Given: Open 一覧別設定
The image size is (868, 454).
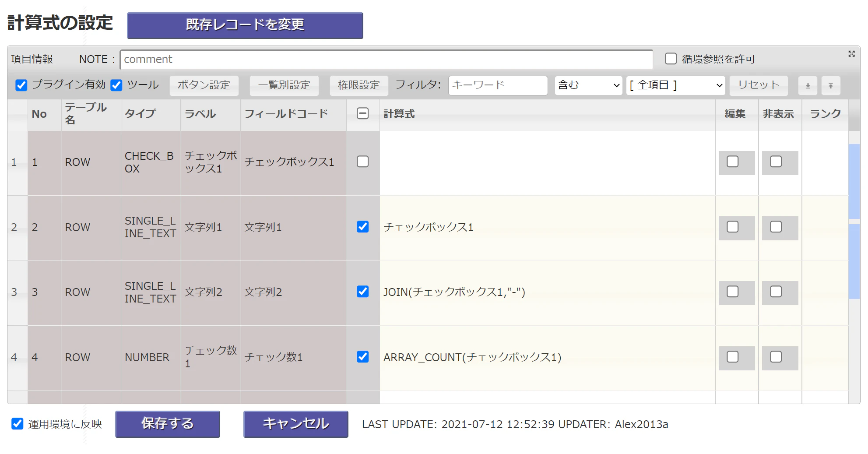Looking at the screenshot, I should point(284,85).
